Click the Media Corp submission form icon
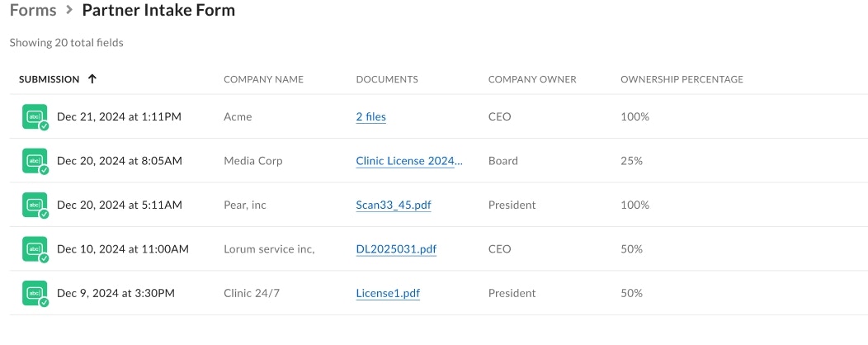 tap(35, 161)
